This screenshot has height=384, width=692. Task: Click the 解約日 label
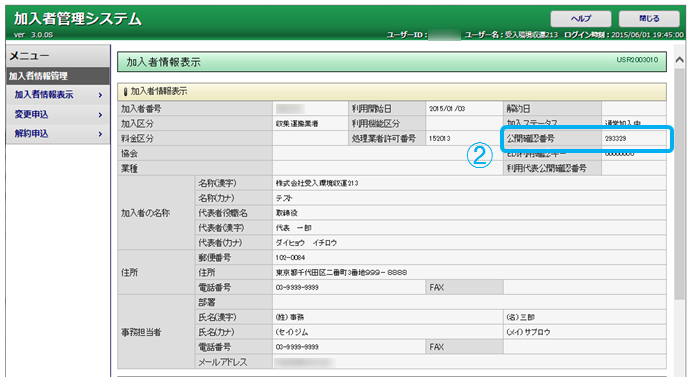(519, 109)
